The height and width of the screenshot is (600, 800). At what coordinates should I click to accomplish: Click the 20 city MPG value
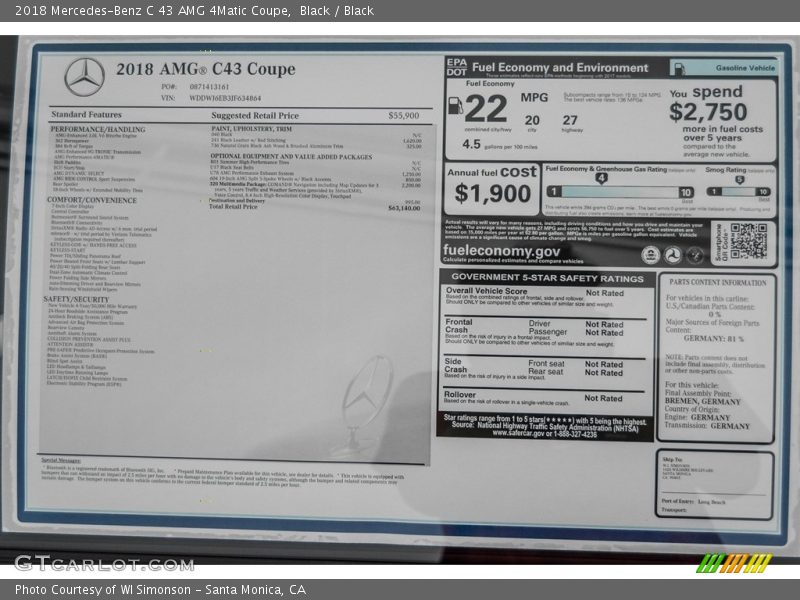coord(532,120)
